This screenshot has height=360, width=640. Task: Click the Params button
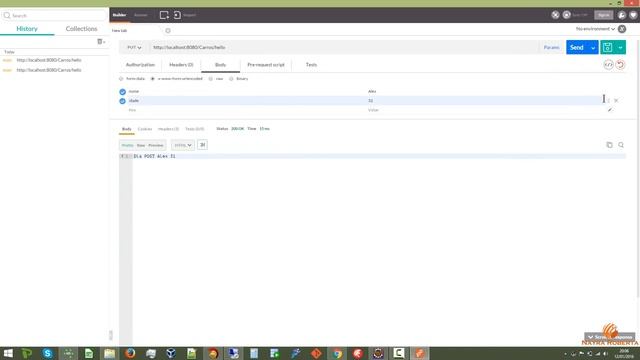coord(551,47)
